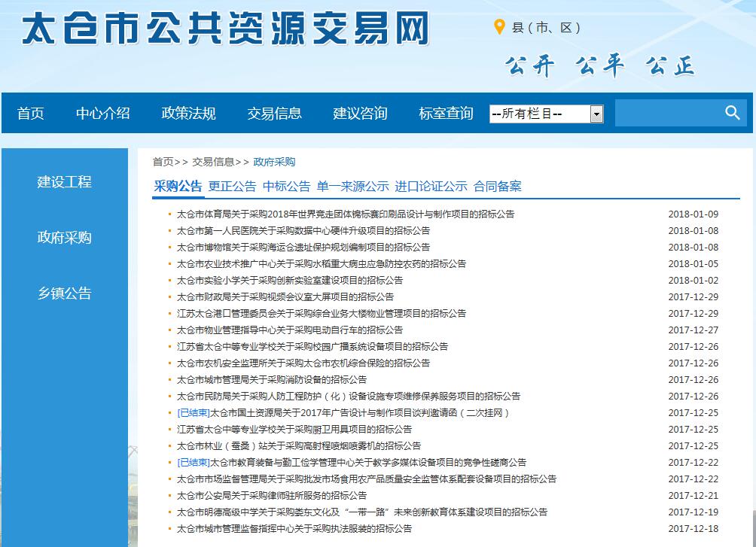Go to 首页 in navigation bar
Image resolution: width=756 pixels, height=547 pixels.
[31, 114]
